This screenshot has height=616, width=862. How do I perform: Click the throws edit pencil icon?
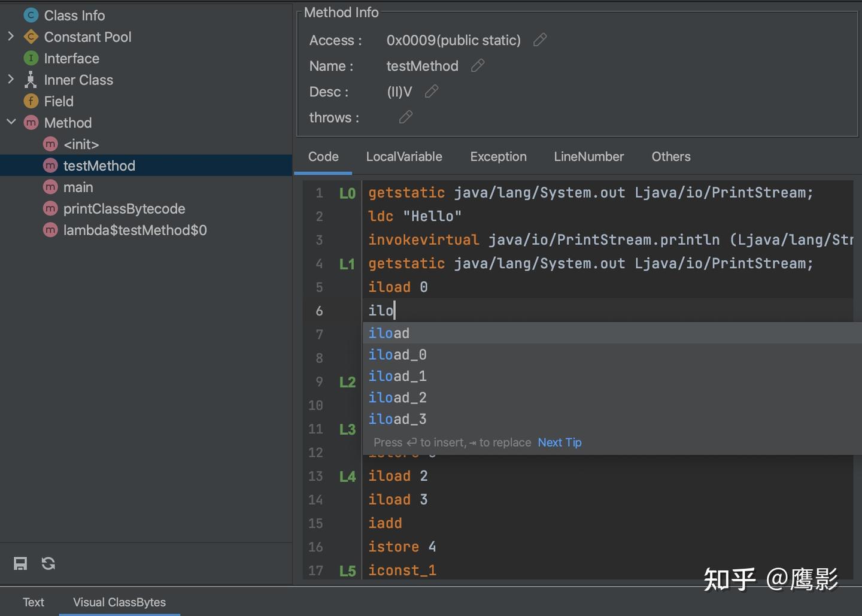click(406, 117)
